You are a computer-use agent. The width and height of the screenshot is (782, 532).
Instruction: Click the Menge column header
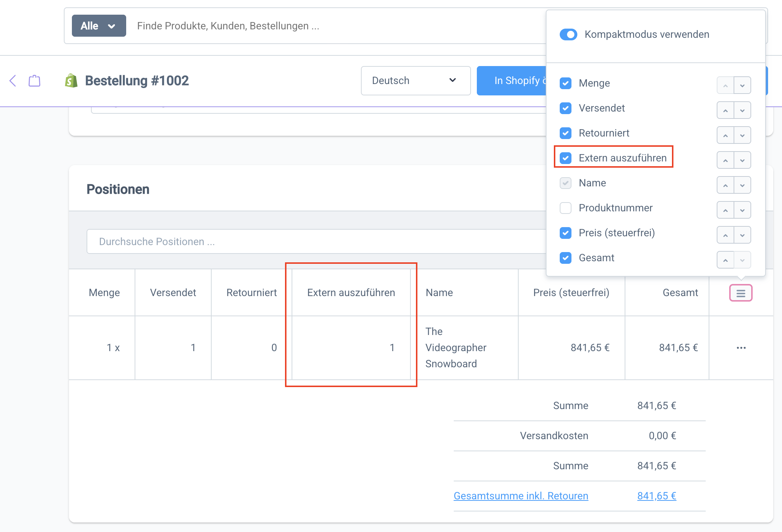[104, 293]
